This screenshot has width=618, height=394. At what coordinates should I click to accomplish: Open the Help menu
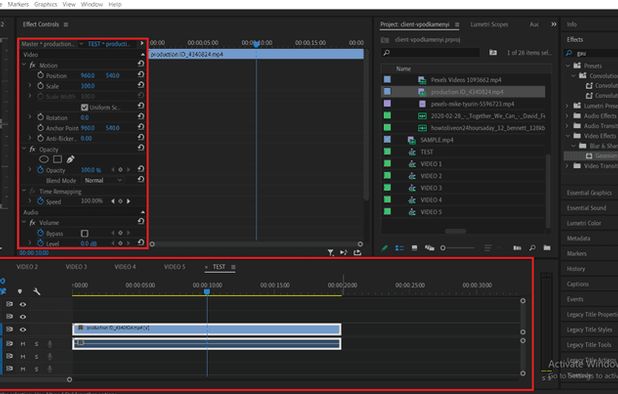tap(115, 4)
